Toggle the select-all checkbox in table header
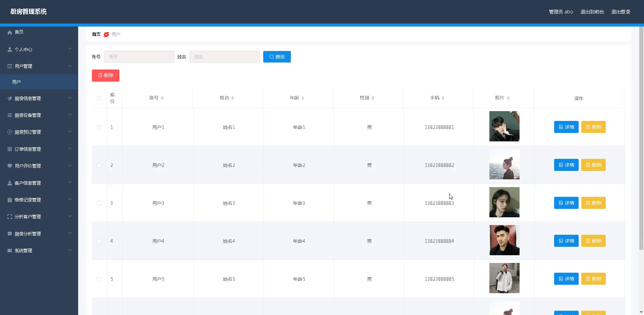This screenshot has width=644, height=315. (99, 99)
